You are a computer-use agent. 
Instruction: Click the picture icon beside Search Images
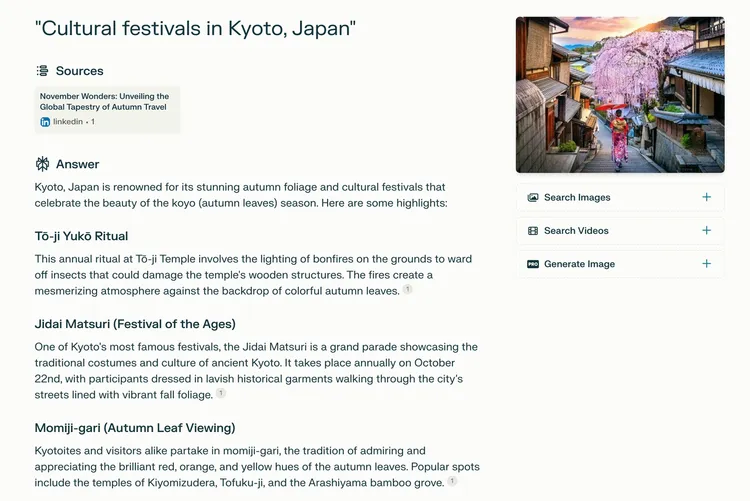point(533,198)
